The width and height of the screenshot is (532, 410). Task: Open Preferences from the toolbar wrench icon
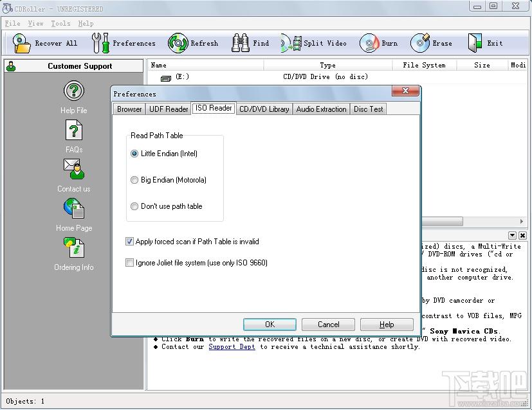[x=100, y=43]
